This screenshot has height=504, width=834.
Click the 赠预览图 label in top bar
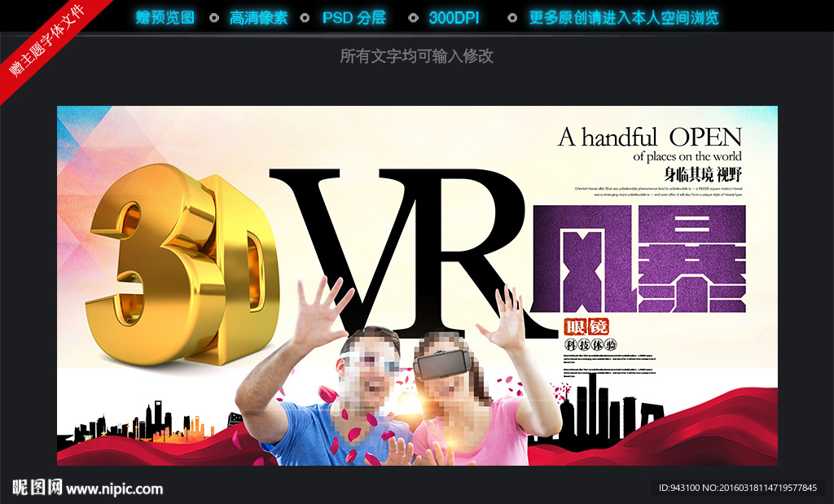pos(165,18)
